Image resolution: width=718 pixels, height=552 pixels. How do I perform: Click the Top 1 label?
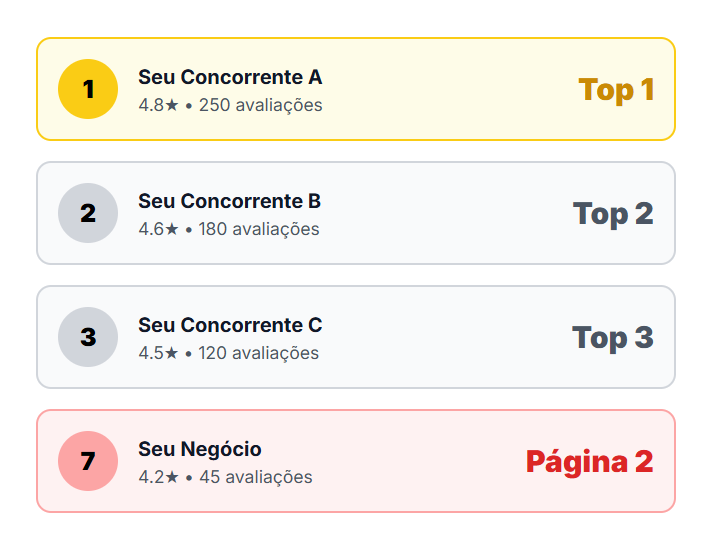tap(616, 89)
